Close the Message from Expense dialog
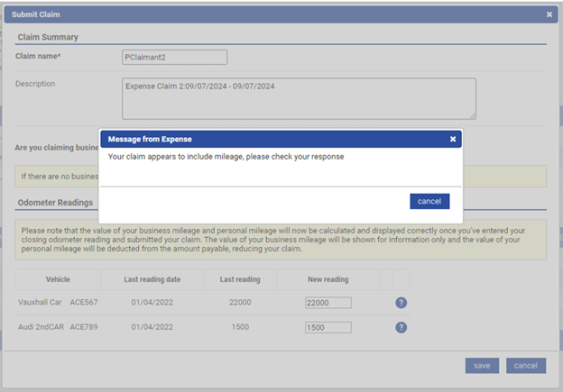Image resolution: width=563 pixels, height=392 pixels. (453, 139)
